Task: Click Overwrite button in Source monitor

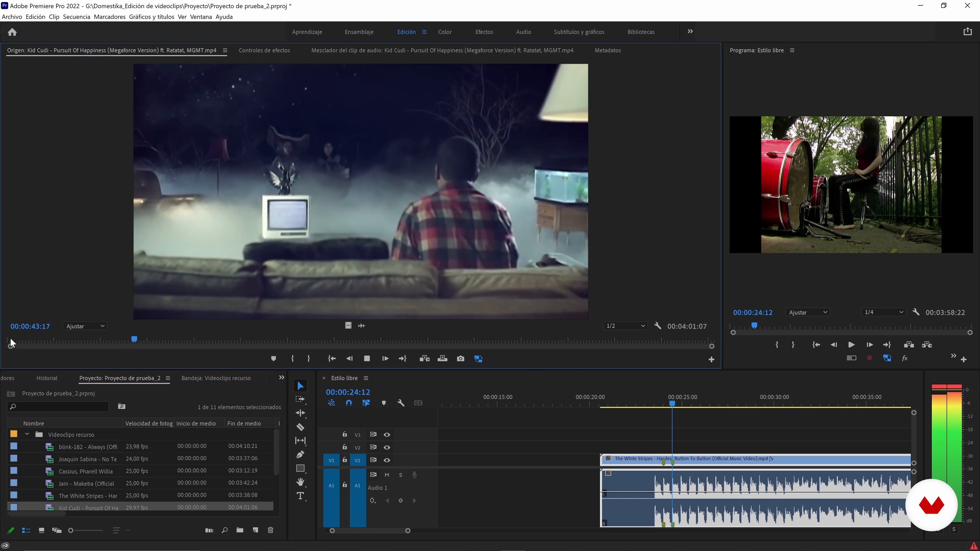Action: (x=443, y=359)
